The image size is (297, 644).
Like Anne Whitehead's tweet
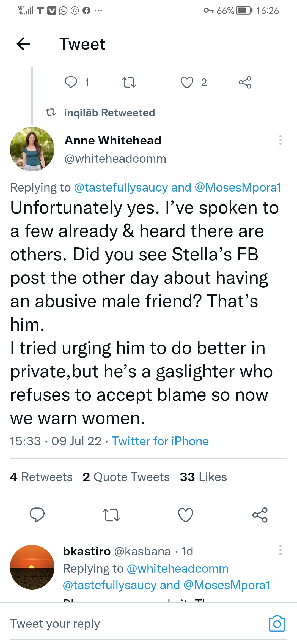[186, 515]
